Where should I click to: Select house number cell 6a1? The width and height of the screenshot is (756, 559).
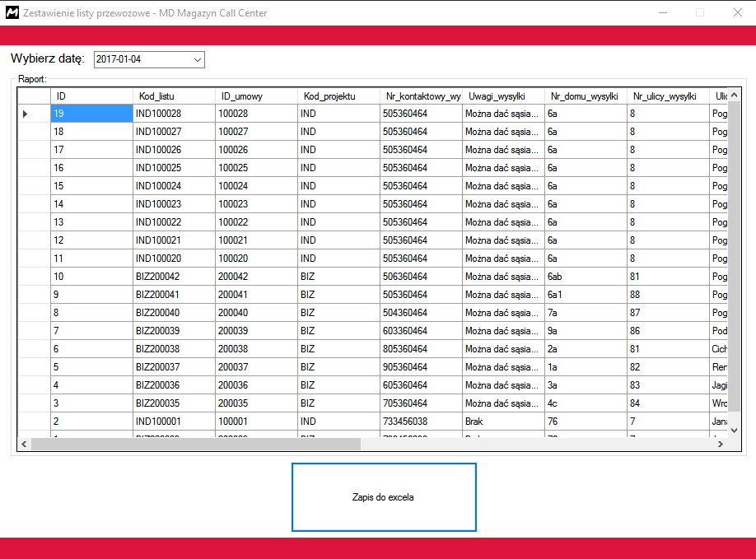[x=586, y=295]
